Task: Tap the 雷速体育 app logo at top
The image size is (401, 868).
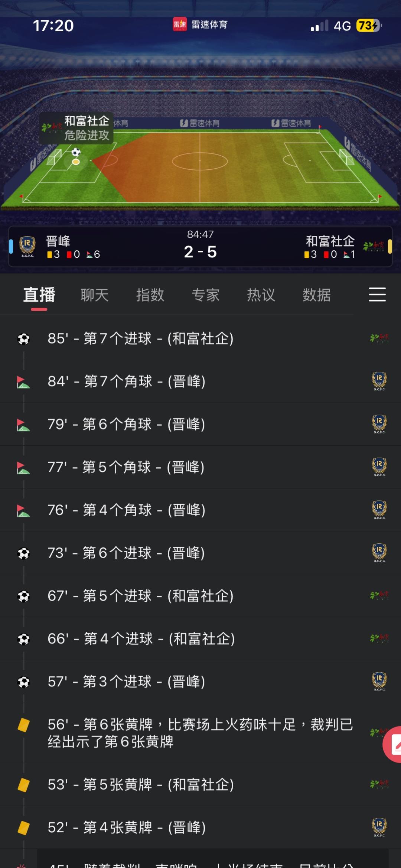Action: coord(180,25)
